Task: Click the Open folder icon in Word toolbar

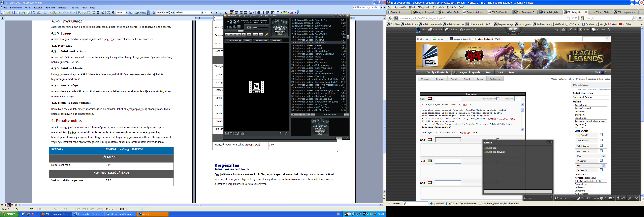Action: (x=9, y=13)
